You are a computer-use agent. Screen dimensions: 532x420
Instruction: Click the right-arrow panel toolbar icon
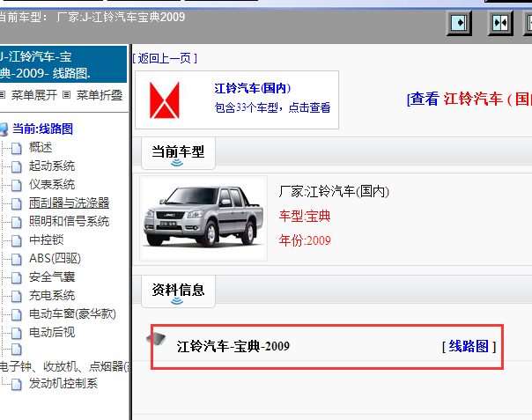[x=459, y=23]
